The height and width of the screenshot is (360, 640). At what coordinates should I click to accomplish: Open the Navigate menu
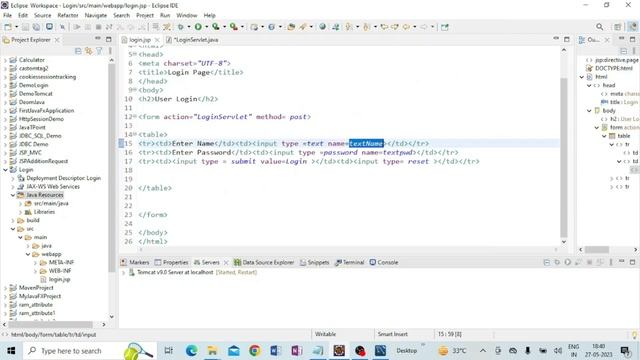pos(96,15)
